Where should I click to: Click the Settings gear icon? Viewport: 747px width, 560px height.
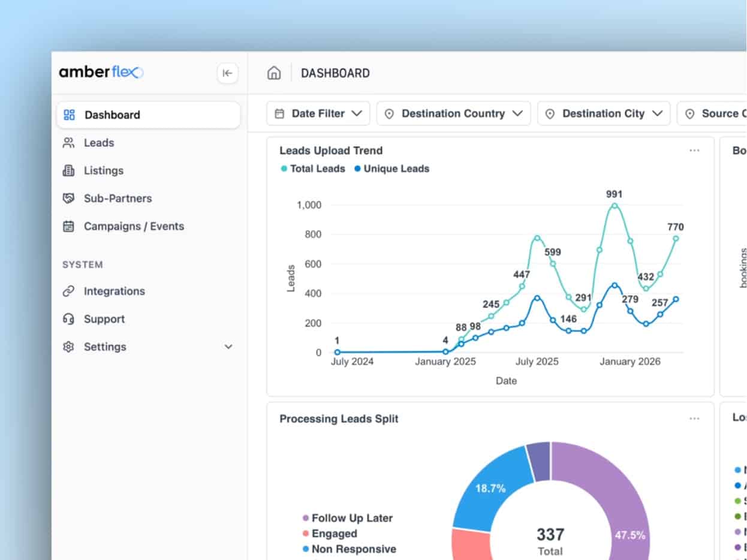click(x=69, y=347)
